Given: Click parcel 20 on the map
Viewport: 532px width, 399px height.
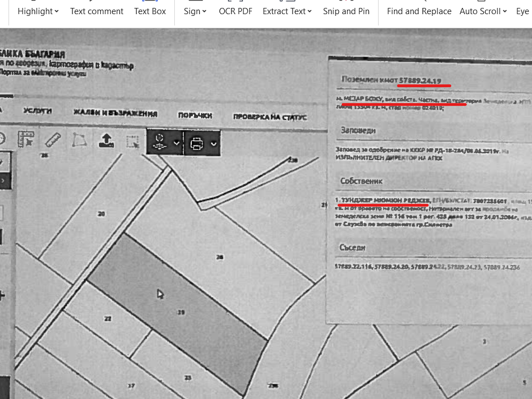Looking at the screenshot, I should point(101,214).
